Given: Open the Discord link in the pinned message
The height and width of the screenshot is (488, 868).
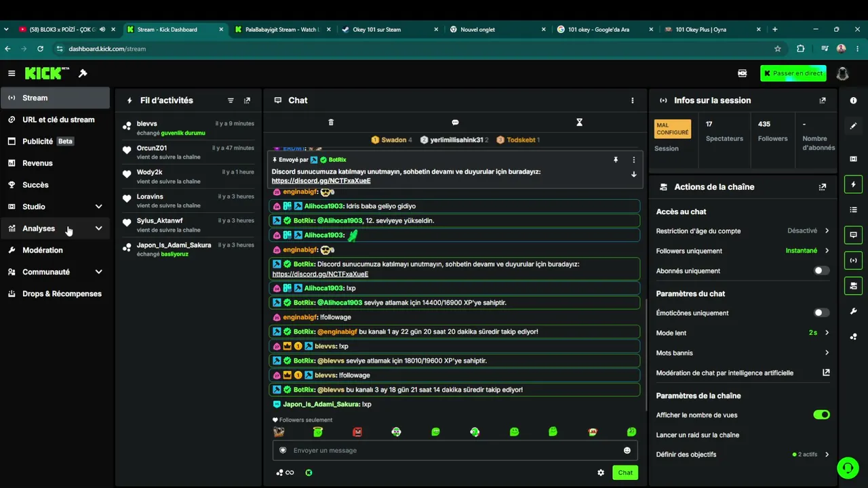Looking at the screenshot, I should click(x=321, y=181).
